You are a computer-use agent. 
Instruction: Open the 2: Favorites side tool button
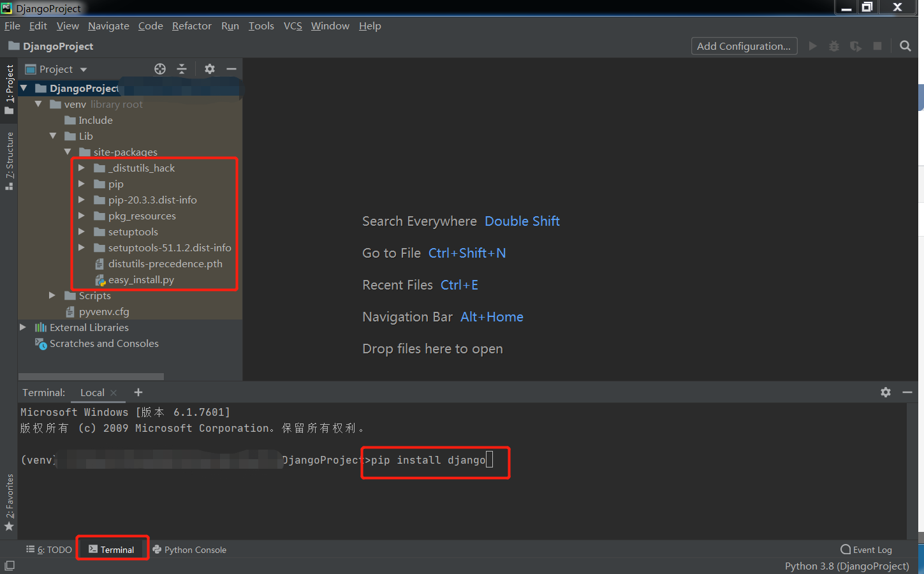point(9,503)
